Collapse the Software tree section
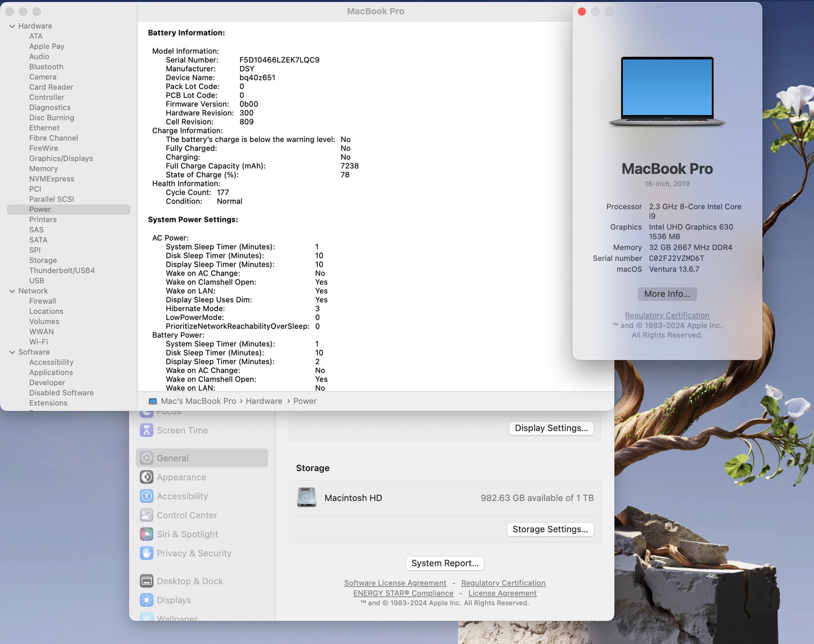The width and height of the screenshot is (814, 644). [x=12, y=352]
